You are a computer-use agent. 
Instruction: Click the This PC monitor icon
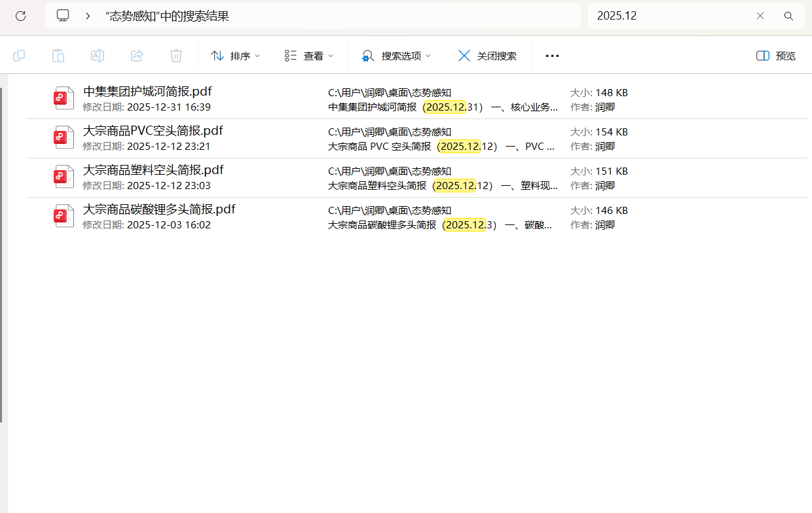[x=63, y=16]
